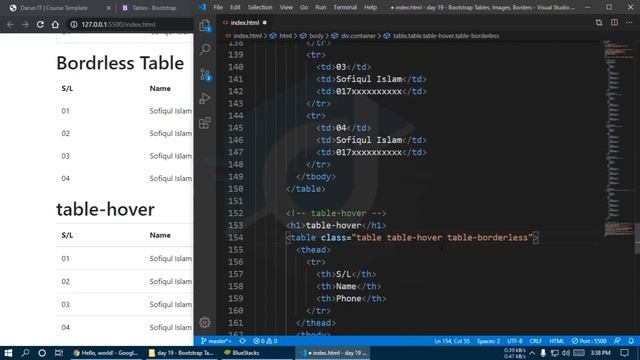Split the editor to the right

tap(614, 22)
